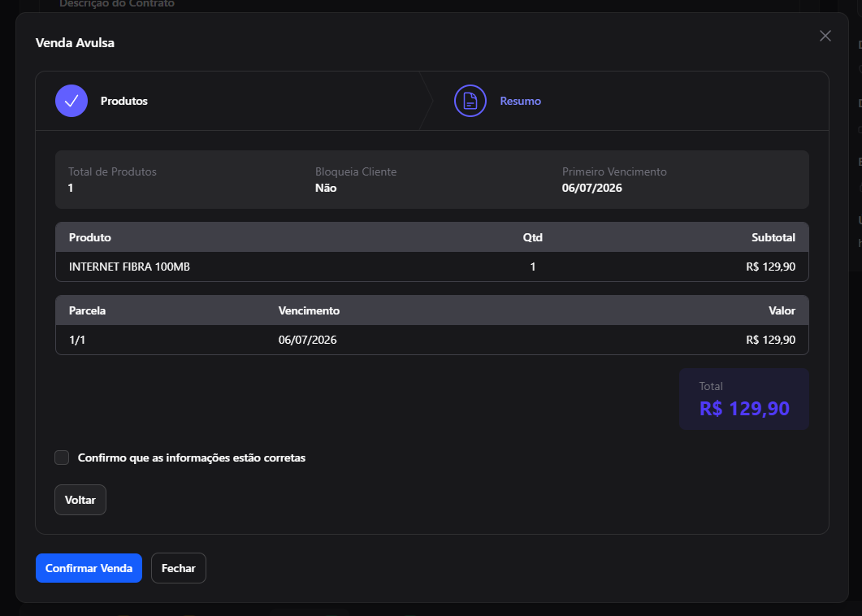Check Confirmo que as informações estão corretas
The height and width of the screenshot is (616, 862).
(x=62, y=458)
